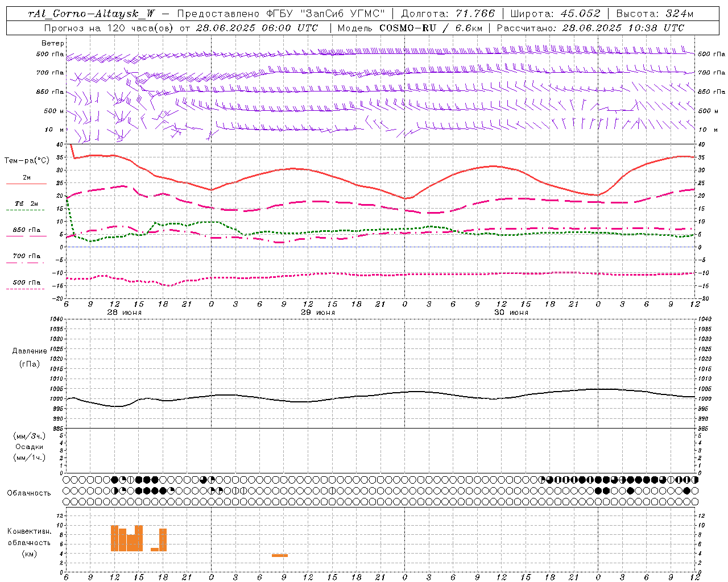Screen dimensions: 728x582
Task: Click the '500 м' wind level label at left
Action: [54, 111]
